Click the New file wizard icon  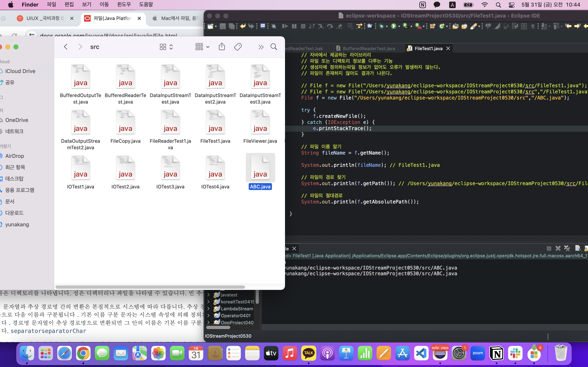(210, 26)
